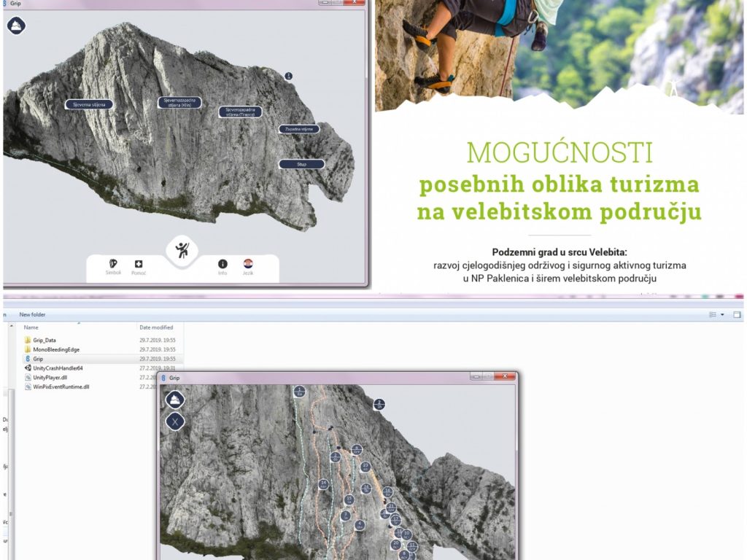
Task: Select route marker number 14
Action: coord(324,483)
